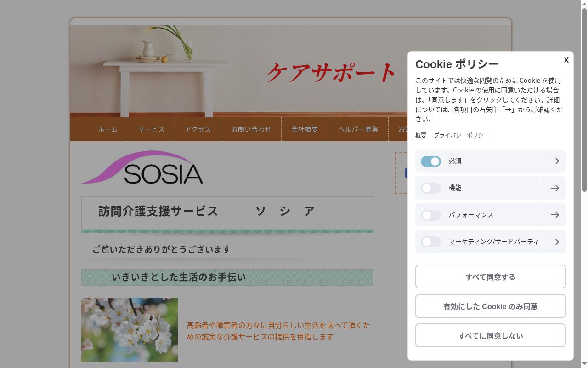Close the Cookie policy dialog with x
The height and width of the screenshot is (368, 588).
point(566,60)
